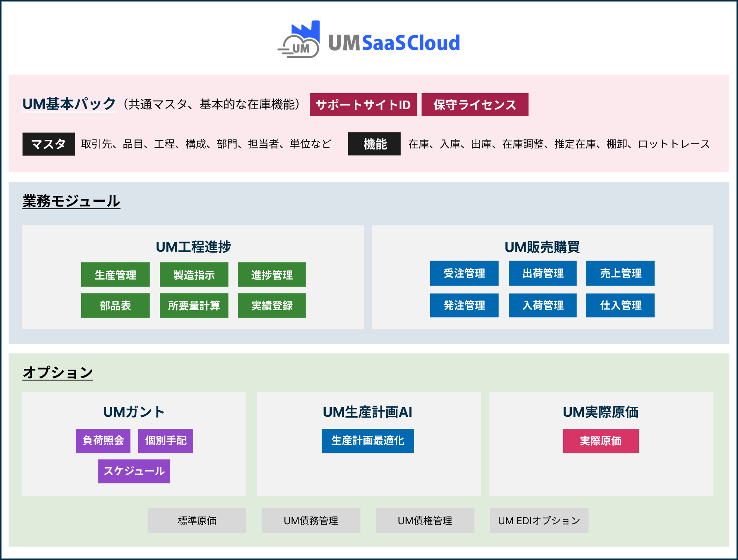Select the gray 標準原価 option

(197, 520)
